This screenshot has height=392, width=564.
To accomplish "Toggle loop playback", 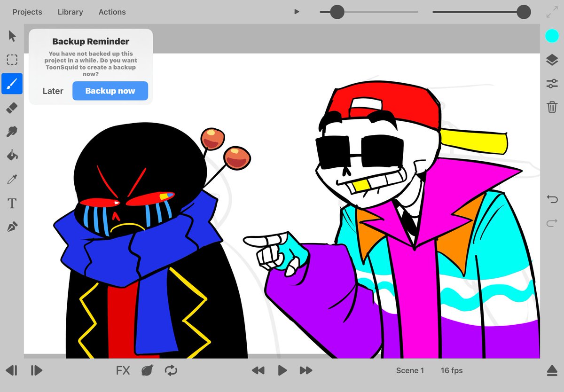I will point(171,371).
